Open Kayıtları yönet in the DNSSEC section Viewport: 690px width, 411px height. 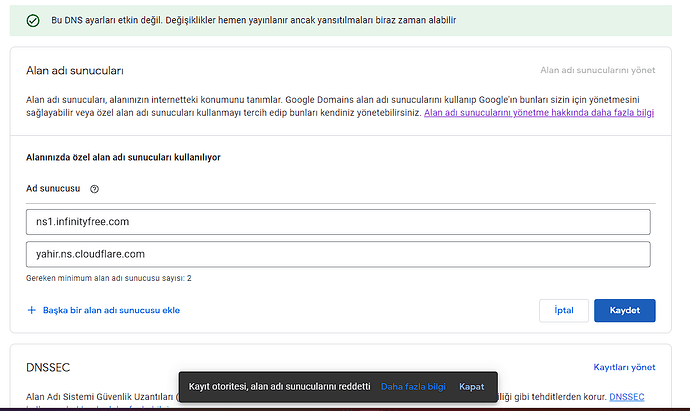click(x=624, y=367)
